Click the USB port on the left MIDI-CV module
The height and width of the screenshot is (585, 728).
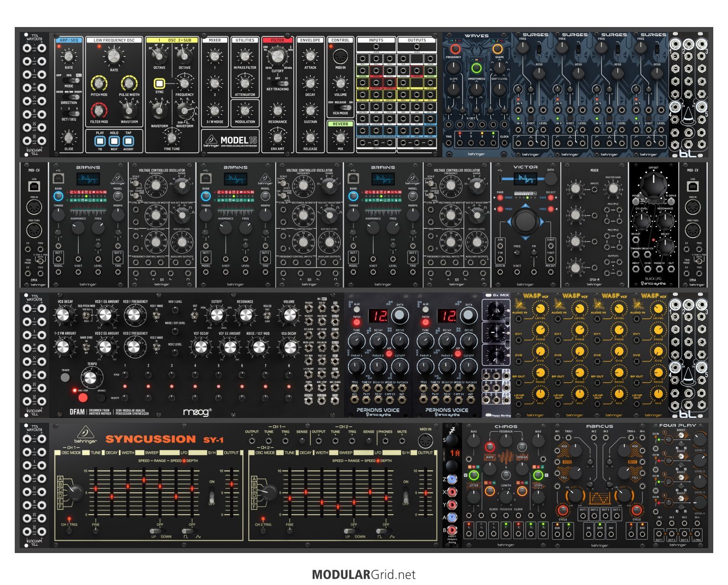[34, 187]
